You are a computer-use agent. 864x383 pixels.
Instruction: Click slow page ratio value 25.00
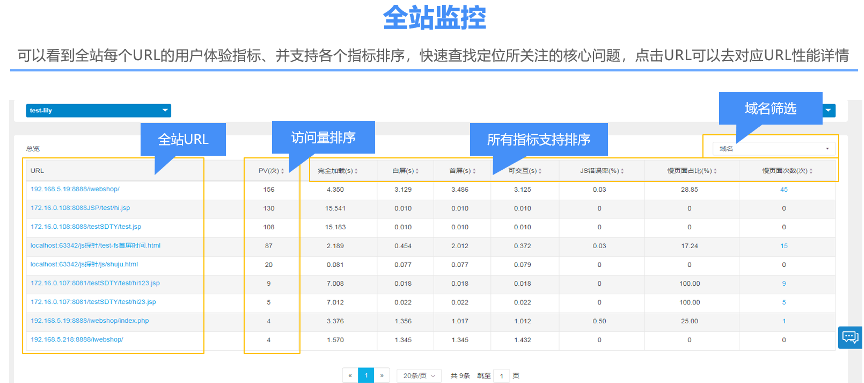[689, 321]
